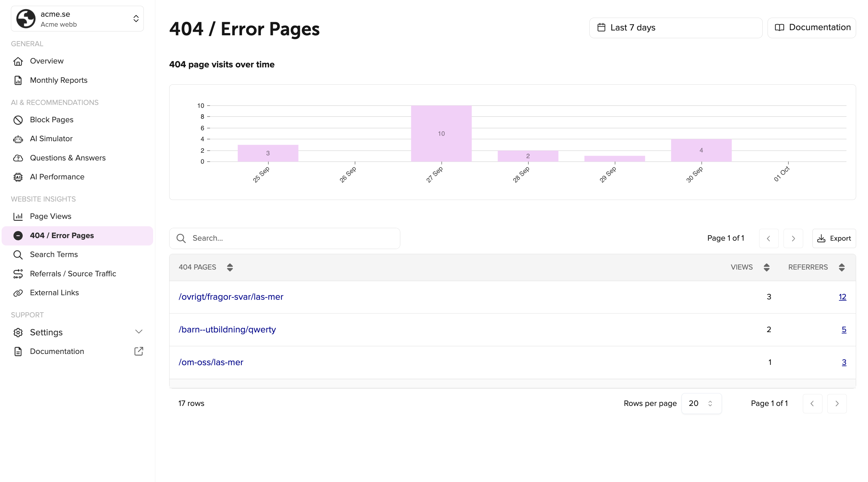Open Search Terms from the sidebar

coord(54,255)
